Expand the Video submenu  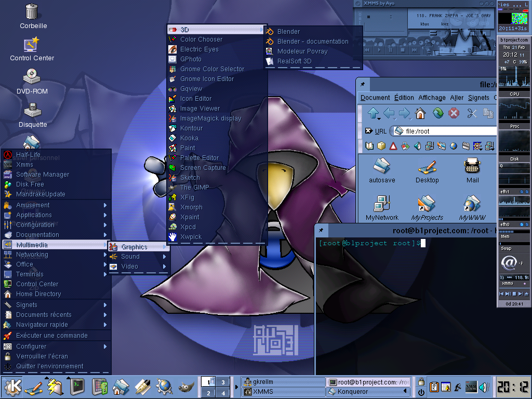click(x=138, y=267)
